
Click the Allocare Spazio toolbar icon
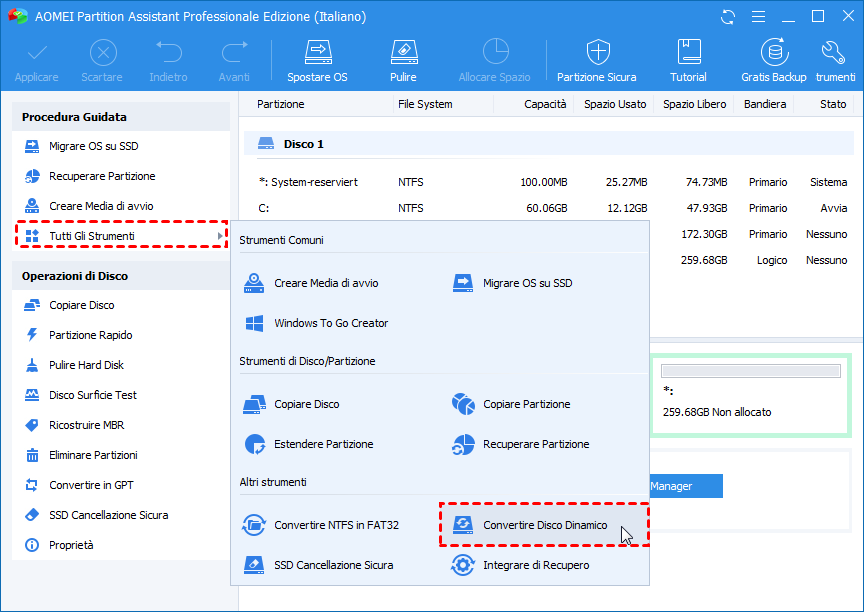(x=494, y=61)
